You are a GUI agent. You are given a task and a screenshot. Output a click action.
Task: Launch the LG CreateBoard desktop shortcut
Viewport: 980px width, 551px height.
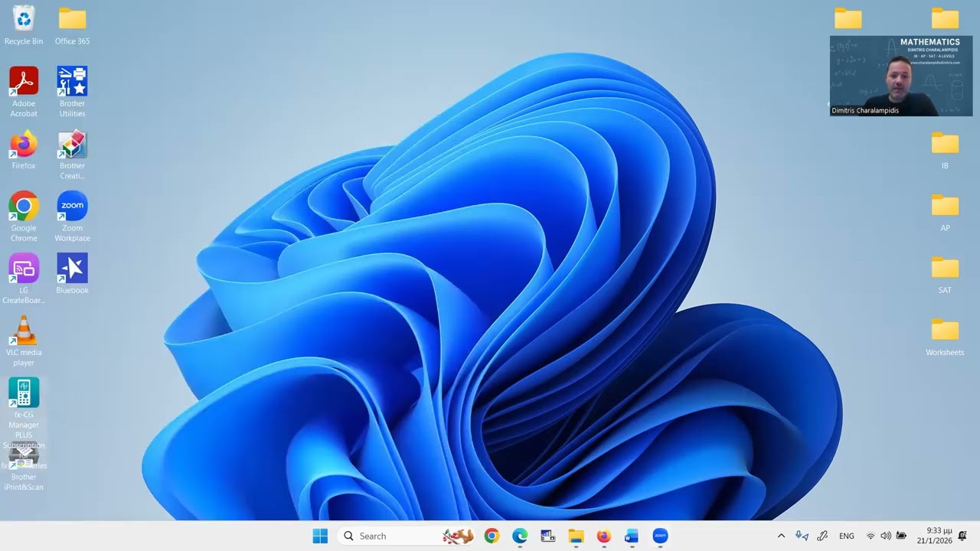point(24,279)
